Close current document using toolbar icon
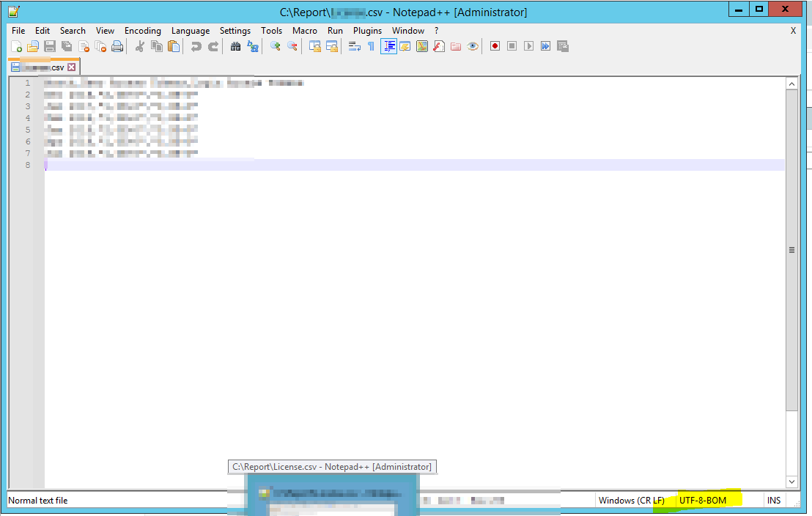Image resolution: width=812 pixels, height=516 pixels. point(84,47)
